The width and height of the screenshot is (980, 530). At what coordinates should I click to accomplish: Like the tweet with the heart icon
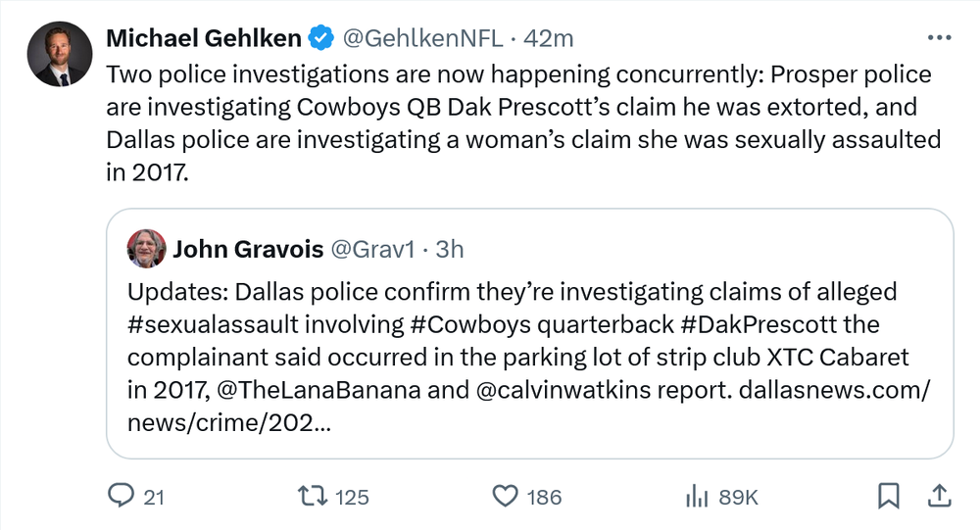click(x=505, y=497)
